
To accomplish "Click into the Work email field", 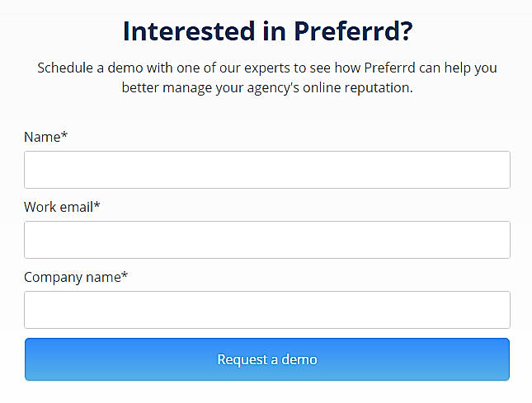I will click(266, 240).
